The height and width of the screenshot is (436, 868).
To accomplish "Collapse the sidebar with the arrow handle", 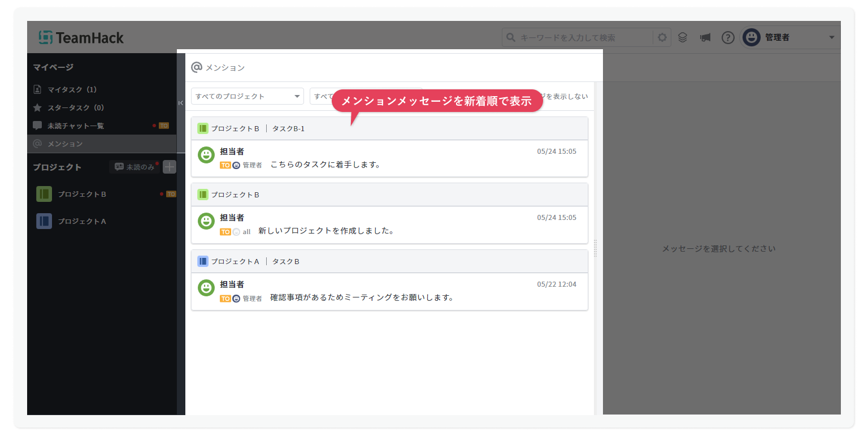I will click(x=181, y=103).
